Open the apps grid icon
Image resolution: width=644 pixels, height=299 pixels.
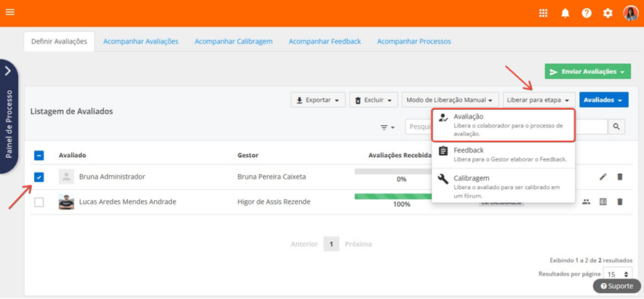543,13
